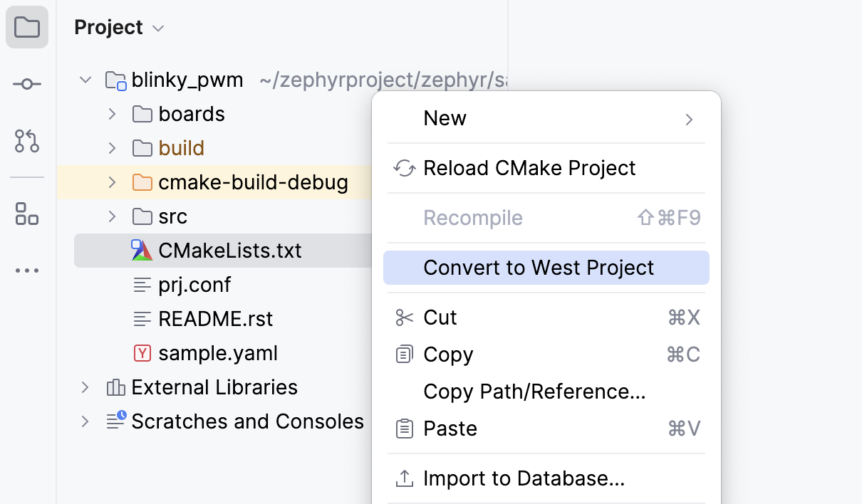This screenshot has width=862, height=504.
Task: Collapse the blinky_pwm project node
Action: (85, 79)
